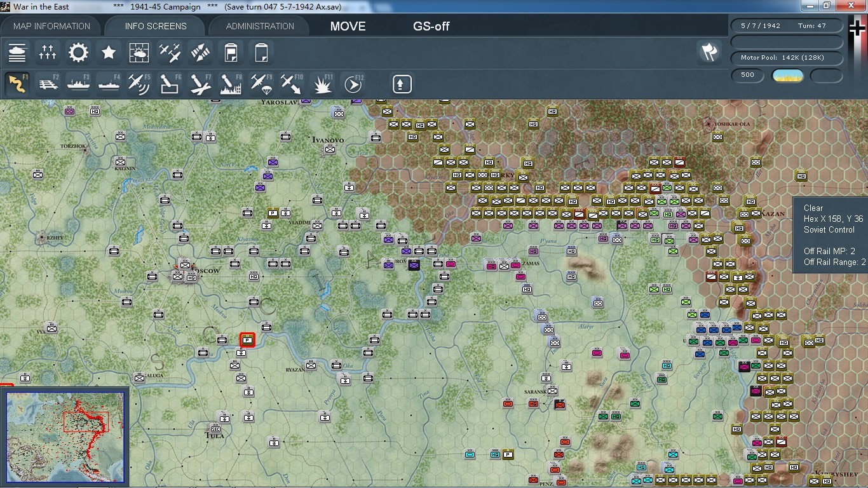This screenshot has width=868, height=488.
Task: Open the losses screen with crosses icon
Action: pos(48,53)
